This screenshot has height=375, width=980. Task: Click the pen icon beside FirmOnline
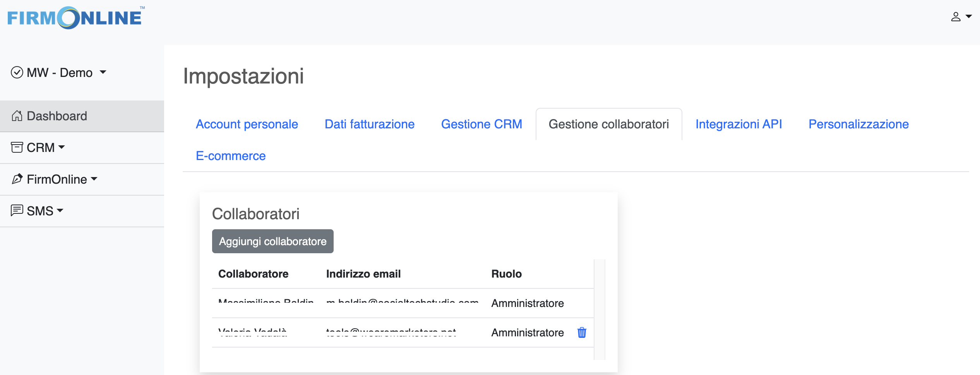[x=17, y=179]
